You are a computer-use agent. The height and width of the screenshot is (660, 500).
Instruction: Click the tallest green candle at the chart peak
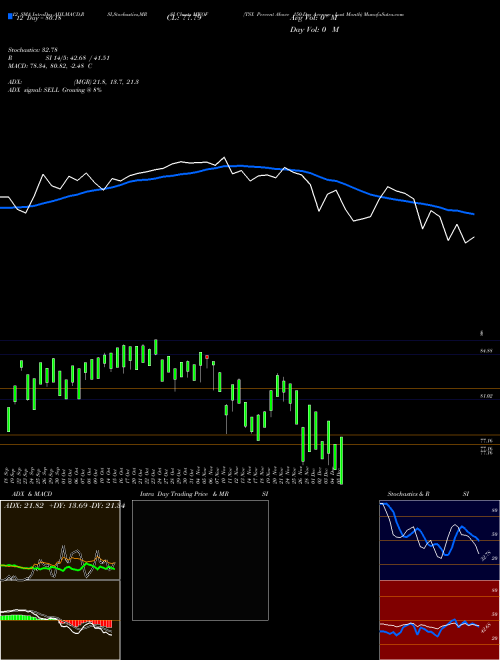[156, 347]
